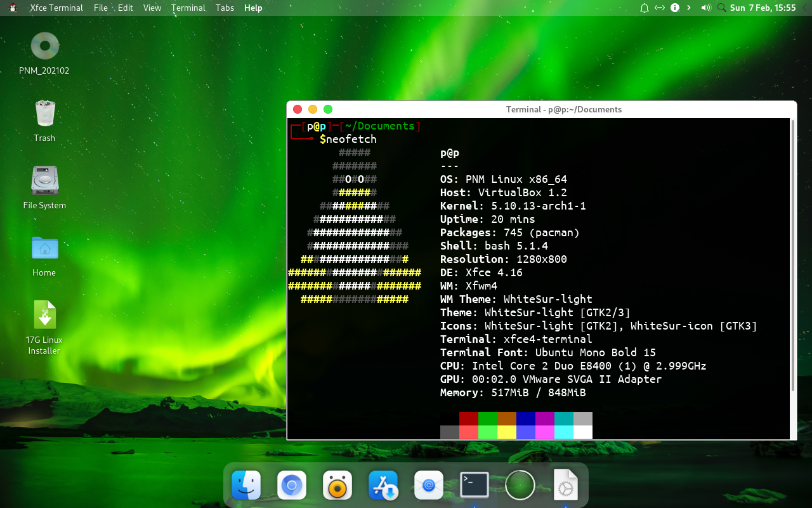Image resolution: width=812 pixels, height=508 pixels.
Task: Open the Xfce Terminal application menu
Action: [x=56, y=8]
